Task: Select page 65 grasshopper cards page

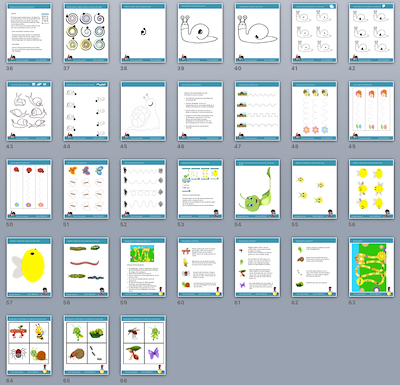Action: tap(86, 345)
